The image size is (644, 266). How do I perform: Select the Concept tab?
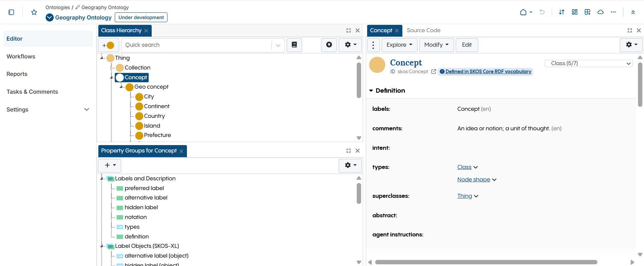tap(381, 31)
